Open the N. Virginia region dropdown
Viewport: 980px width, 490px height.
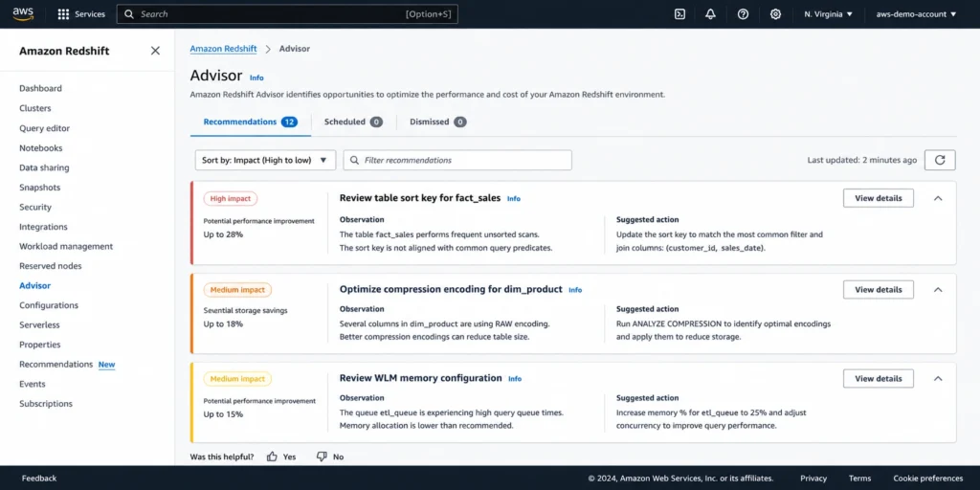[x=828, y=13]
